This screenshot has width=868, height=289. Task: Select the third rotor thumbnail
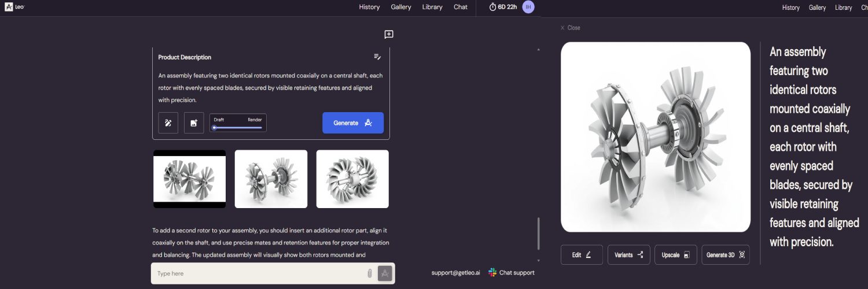click(x=352, y=179)
